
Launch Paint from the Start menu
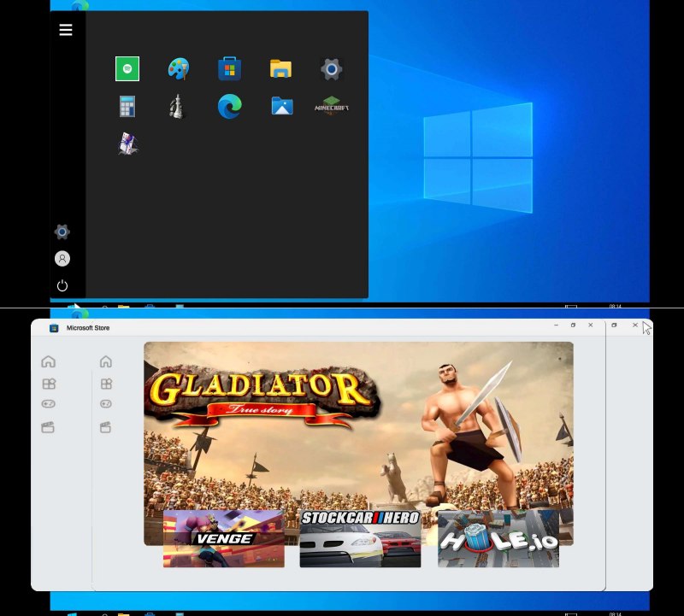click(177, 68)
